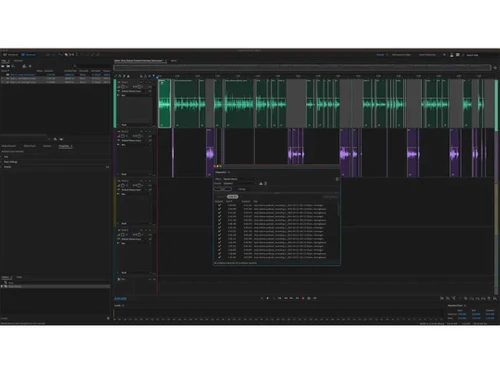Uncheck the top row checkbox in Diagnostics list

[219, 205]
